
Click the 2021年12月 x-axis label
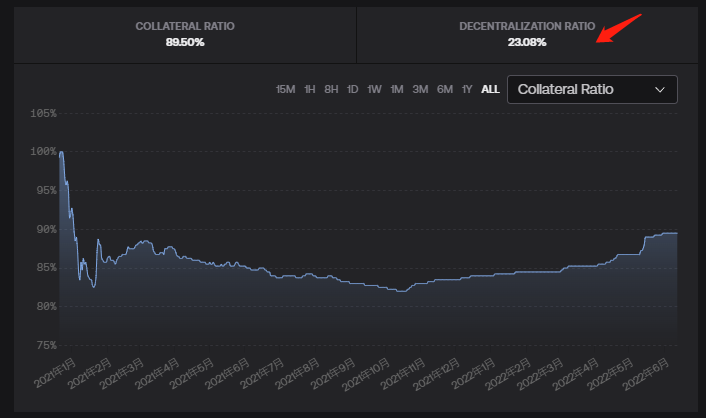[436, 374]
